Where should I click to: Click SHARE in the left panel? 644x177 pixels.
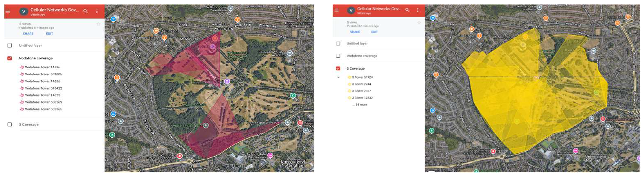pos(28,34)
